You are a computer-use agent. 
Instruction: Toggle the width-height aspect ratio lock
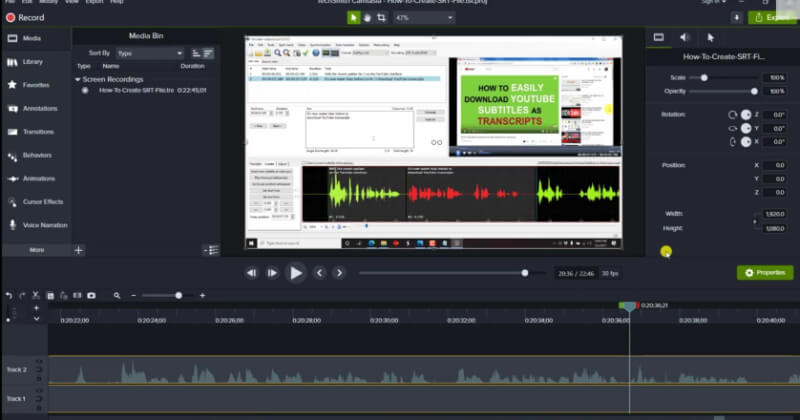[755, 221]
